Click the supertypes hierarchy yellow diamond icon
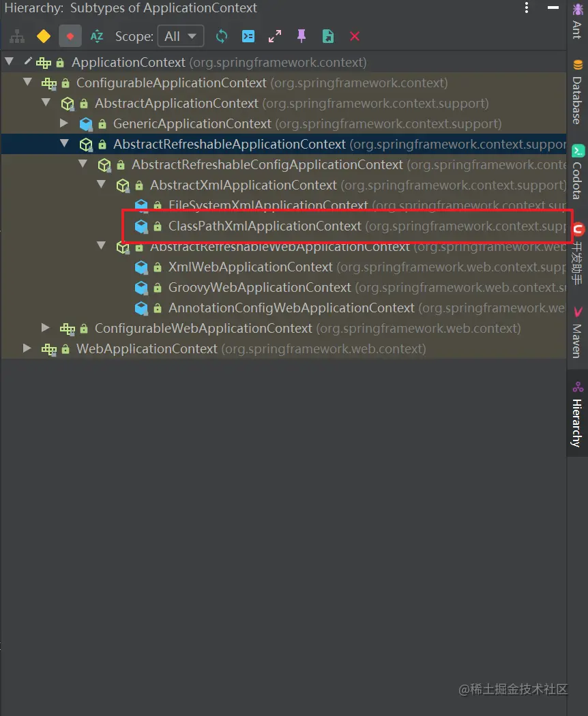This screenshot has height=716, width=588. (44, 36)
